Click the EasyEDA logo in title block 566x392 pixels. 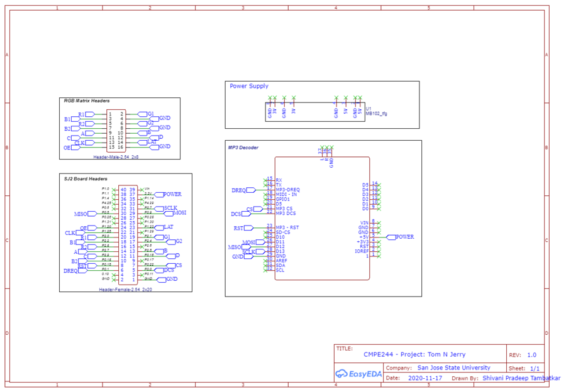tap(358, 374)
